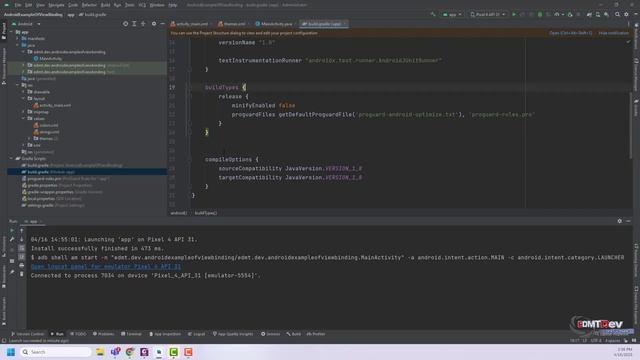Open Run panel settings gear
The height and width of the screenshot is (360, 640).
[619, 221]
